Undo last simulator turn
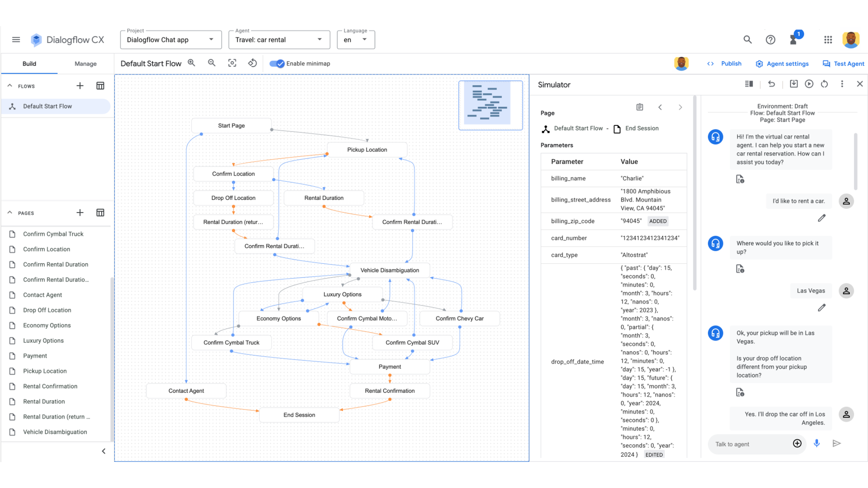 771,84
